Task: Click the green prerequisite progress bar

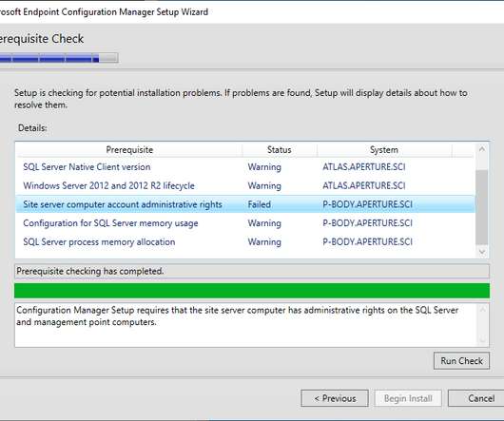Action: (x=252, y=291)
